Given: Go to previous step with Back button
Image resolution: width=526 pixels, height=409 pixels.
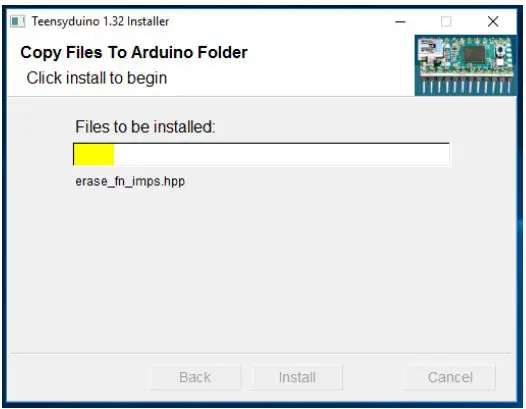Looking at the screenshot, I should (x=195, y=377).
